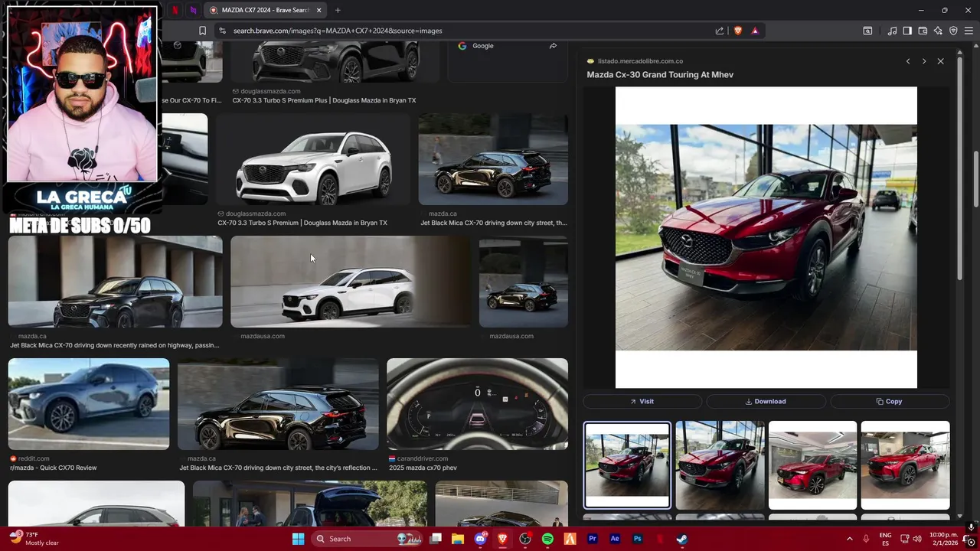Screen dimensions: 980x551
Task: Select the second red Mazda related thumbnail
Action: click(720, 465)
